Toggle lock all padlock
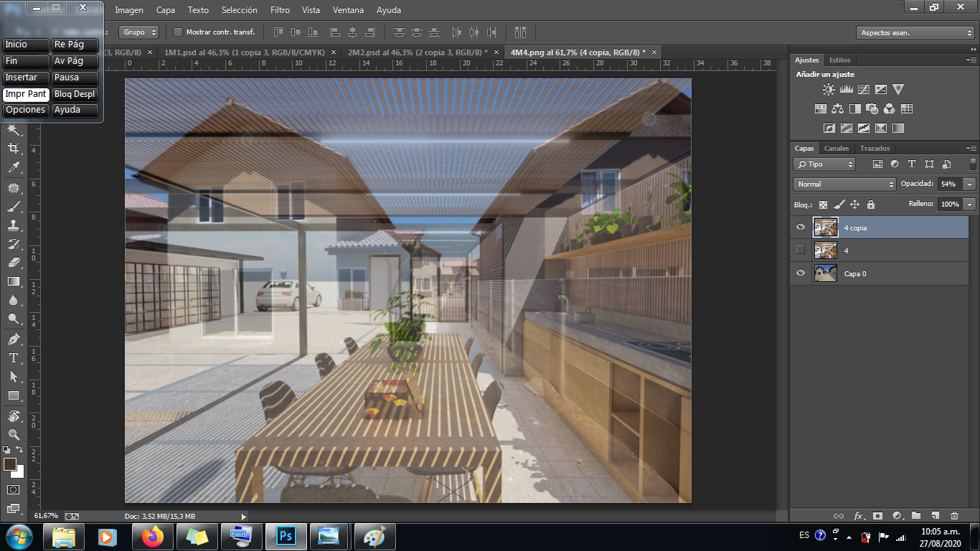Image resolution: width=980 pixels, height=551 pixels. [x=870, y=204]
